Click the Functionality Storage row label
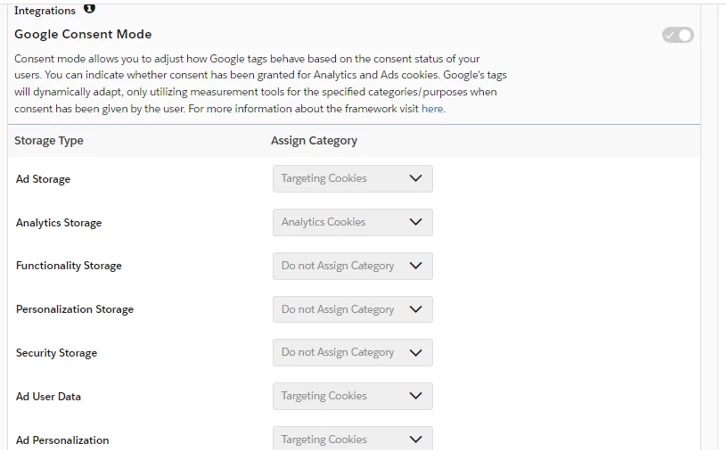The image size is (726, 450). pos(68,266)
